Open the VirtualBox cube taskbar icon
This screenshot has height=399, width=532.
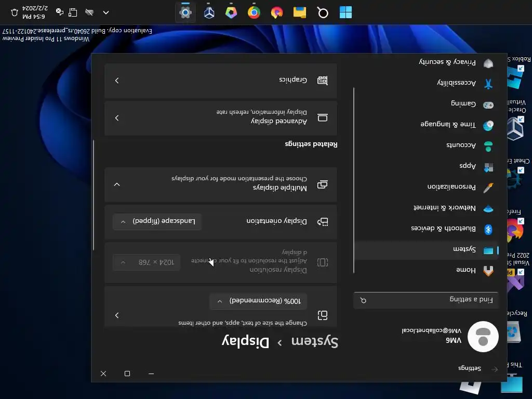[209, 12]
